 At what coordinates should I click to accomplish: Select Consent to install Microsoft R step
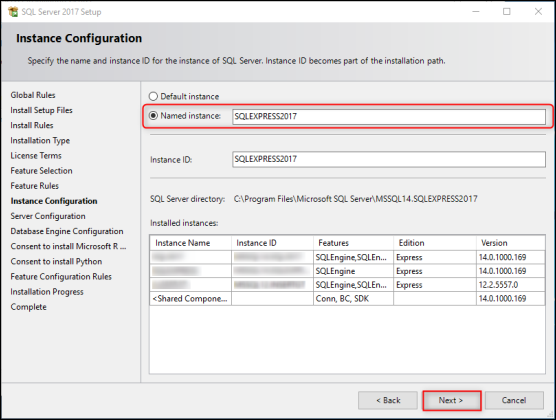coord(68,246)
